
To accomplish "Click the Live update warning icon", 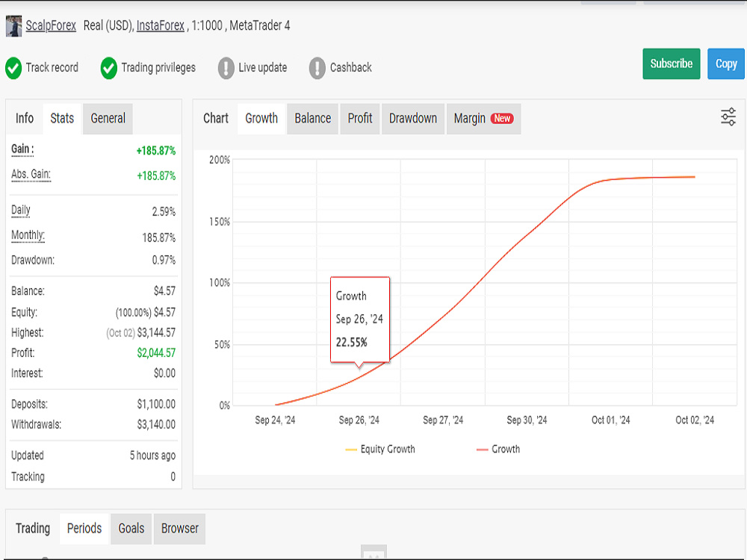I will point(226,68).
